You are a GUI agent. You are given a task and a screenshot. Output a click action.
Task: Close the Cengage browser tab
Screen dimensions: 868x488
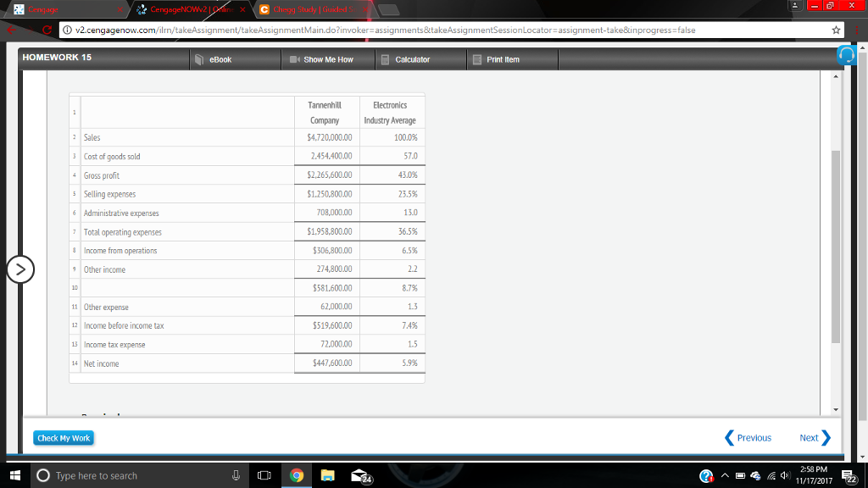tap(120, 9)
